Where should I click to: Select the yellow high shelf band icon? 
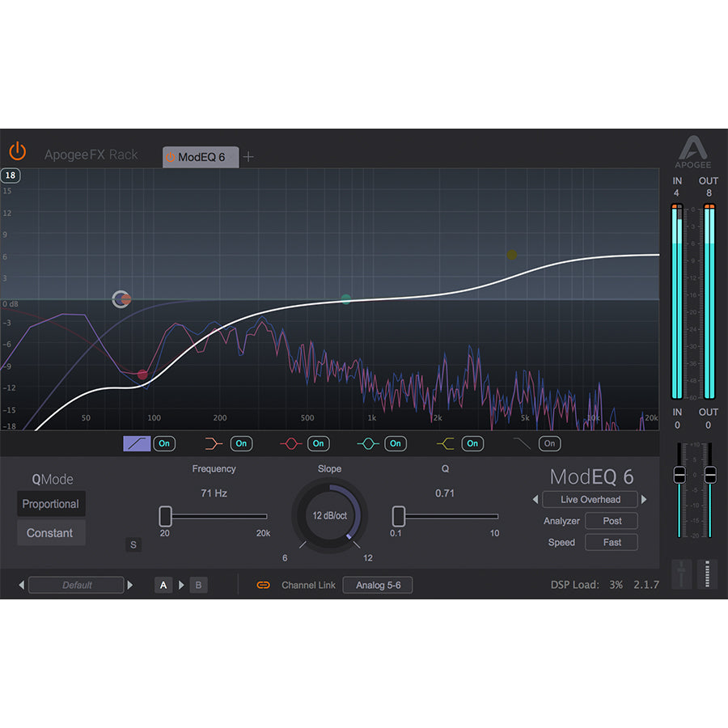point(445,443)
